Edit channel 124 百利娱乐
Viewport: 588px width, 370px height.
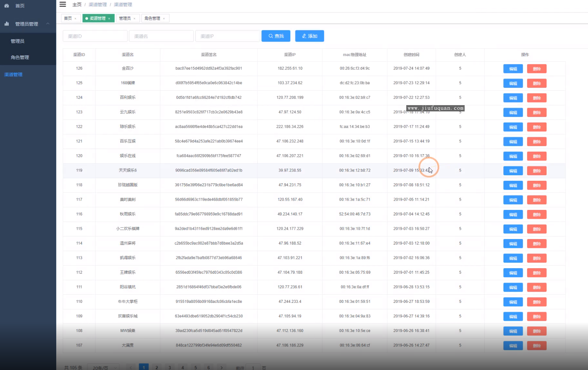(x=513, y=98)
